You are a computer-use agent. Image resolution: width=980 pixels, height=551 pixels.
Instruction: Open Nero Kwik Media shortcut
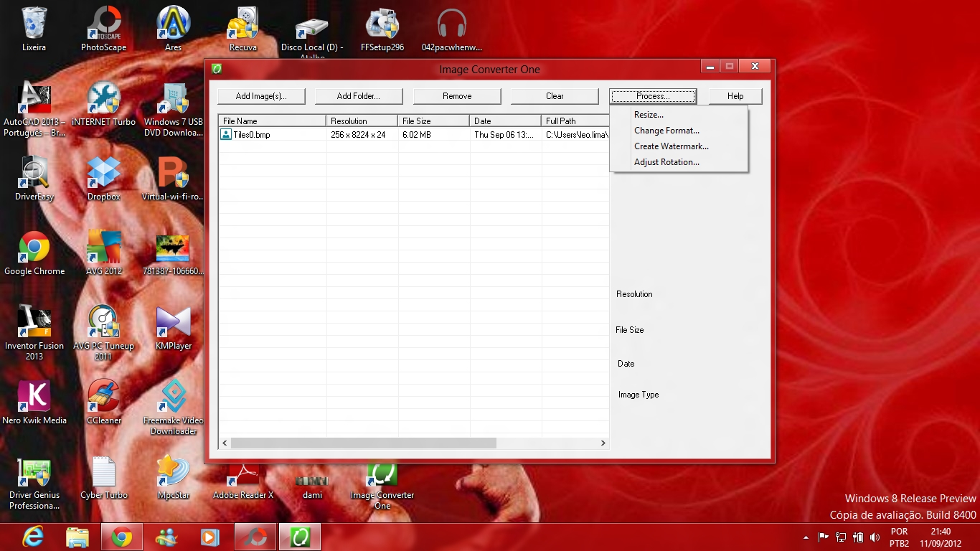pos(34,402)
